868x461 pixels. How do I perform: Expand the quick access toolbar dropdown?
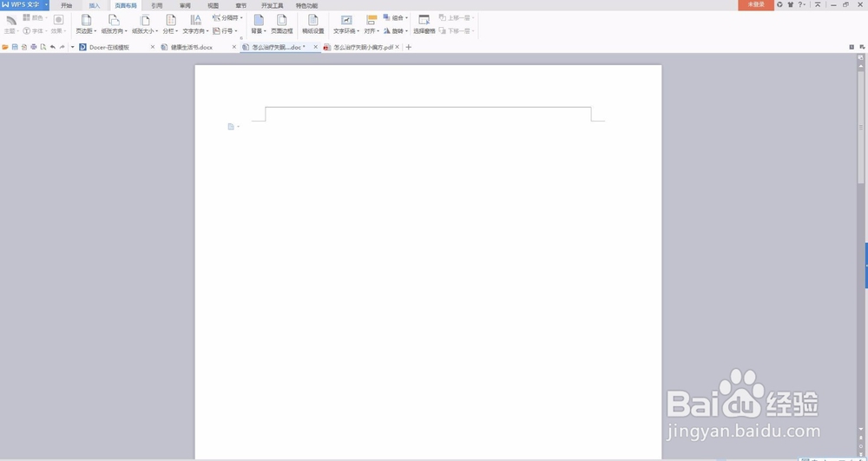tap(73, 47)
